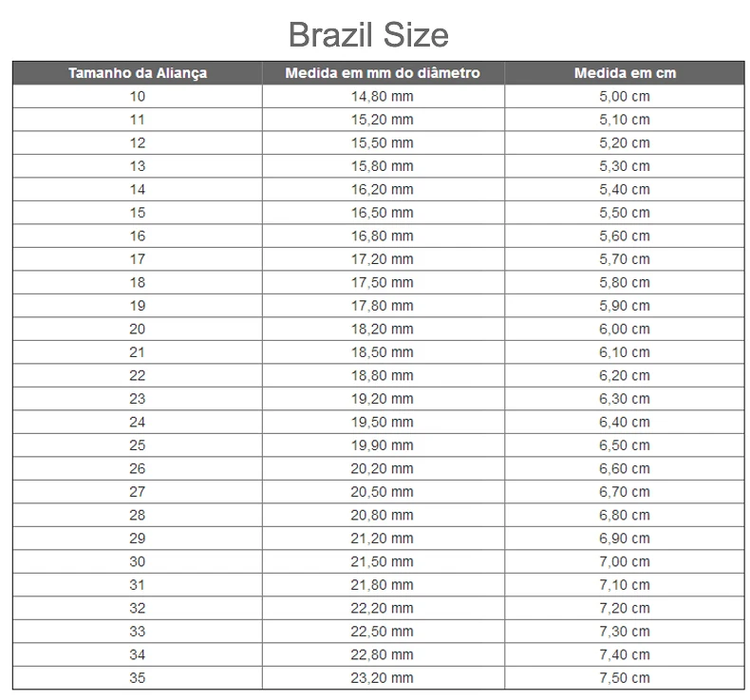
Task: Click the 7,50 cm cell
Action: pyautogui.click(x=625, y=678)
